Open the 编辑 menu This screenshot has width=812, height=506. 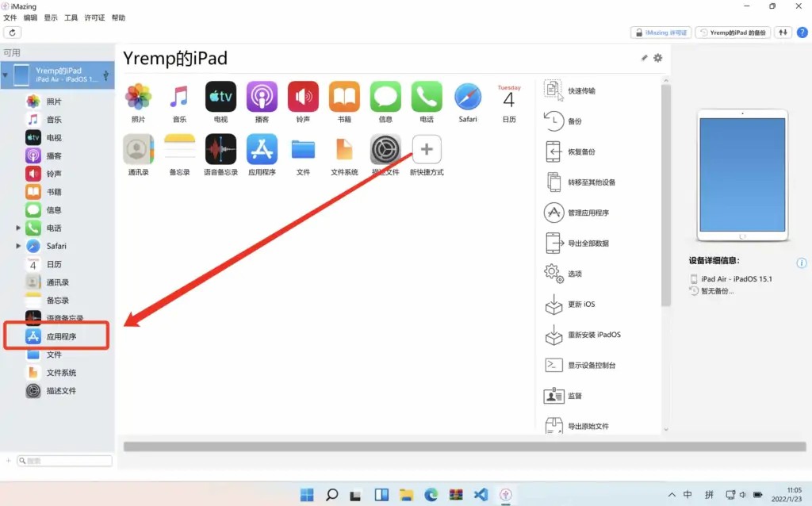coord(31,17)
